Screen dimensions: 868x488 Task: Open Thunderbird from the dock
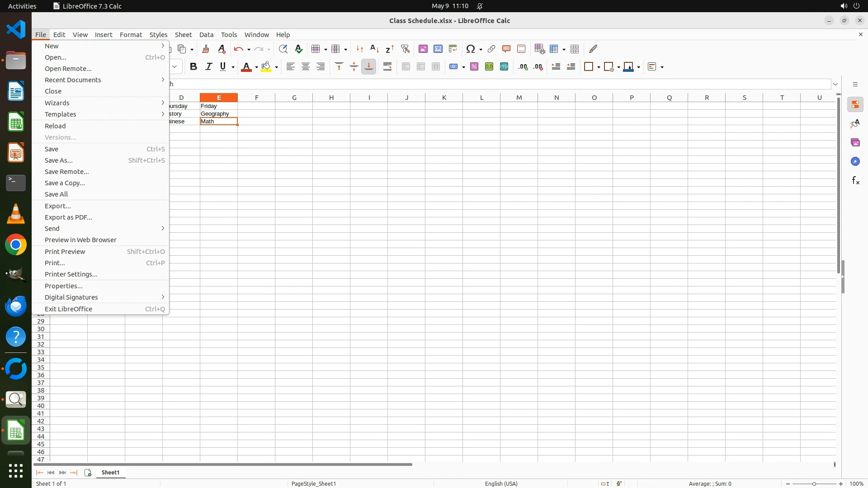click(x=16, y=306)
